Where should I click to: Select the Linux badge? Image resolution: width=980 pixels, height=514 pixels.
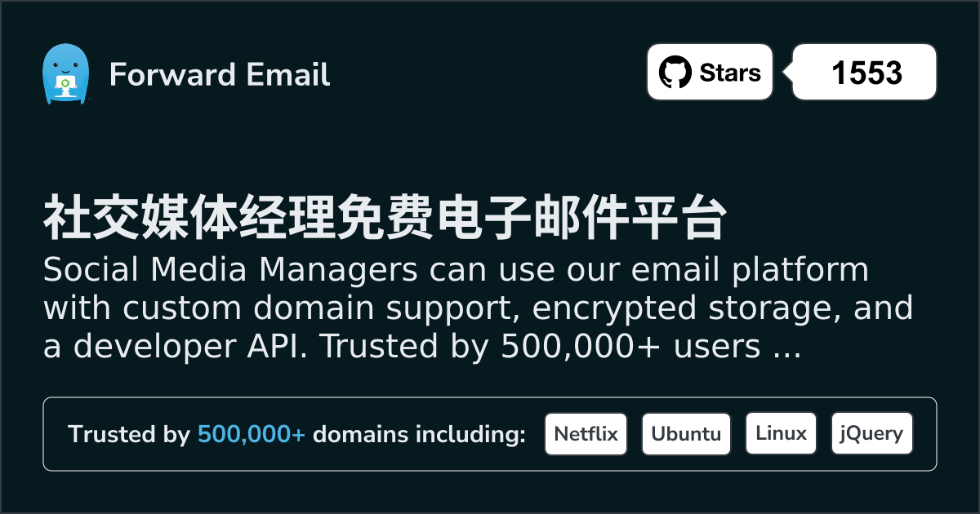pyautogui.click(x=781, y=434)
